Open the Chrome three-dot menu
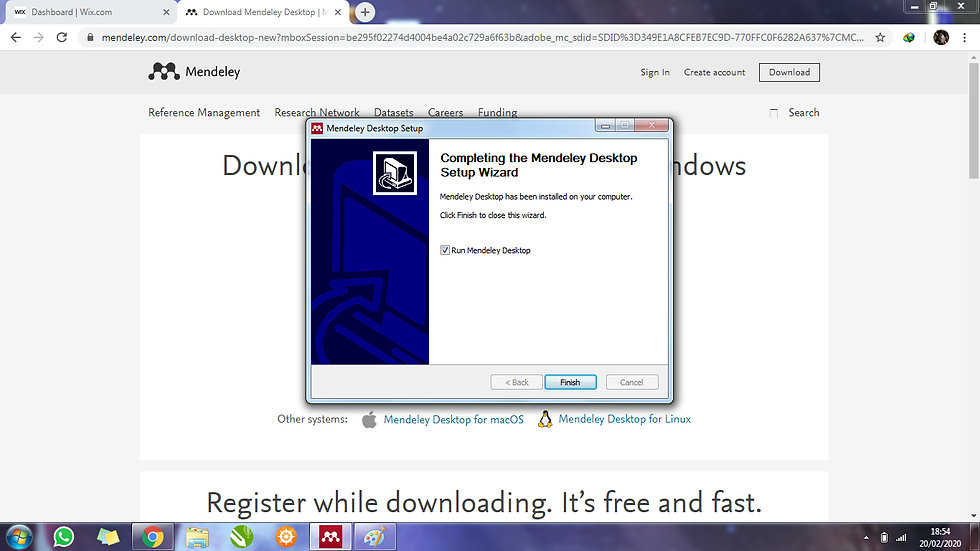The image size is (980, 551). coord(964,37)
